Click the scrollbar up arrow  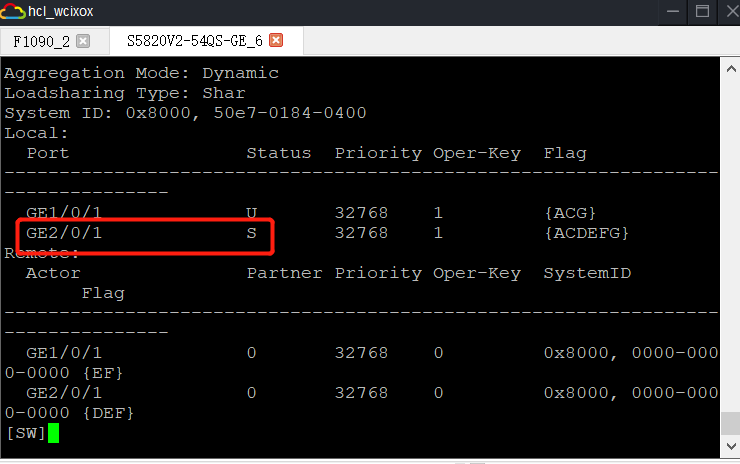tap(731, 69)
